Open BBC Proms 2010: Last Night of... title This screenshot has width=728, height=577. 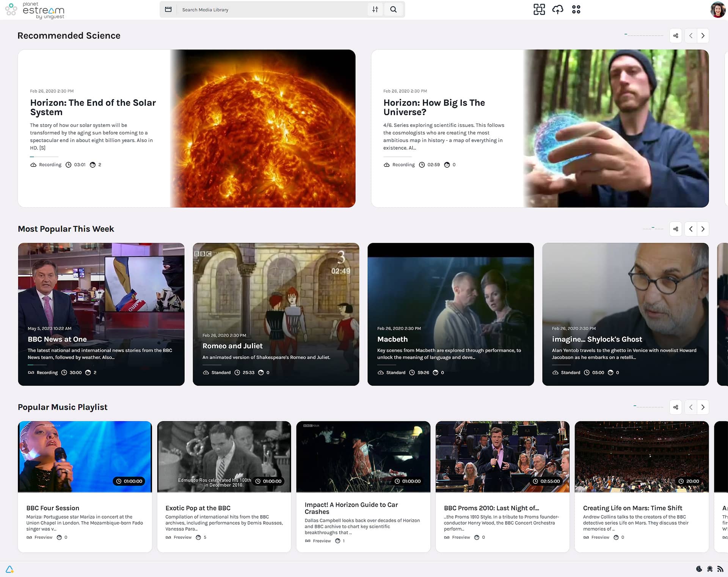click(491, 508)
